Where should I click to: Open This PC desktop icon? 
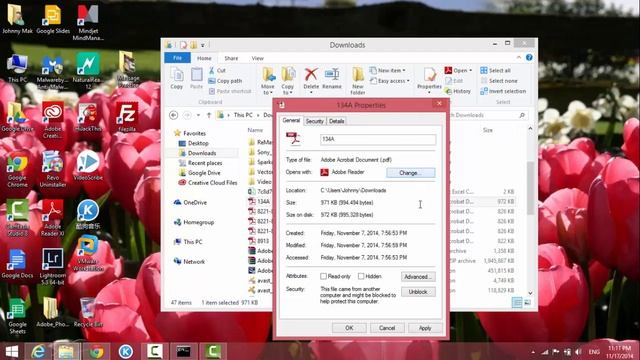17,68
